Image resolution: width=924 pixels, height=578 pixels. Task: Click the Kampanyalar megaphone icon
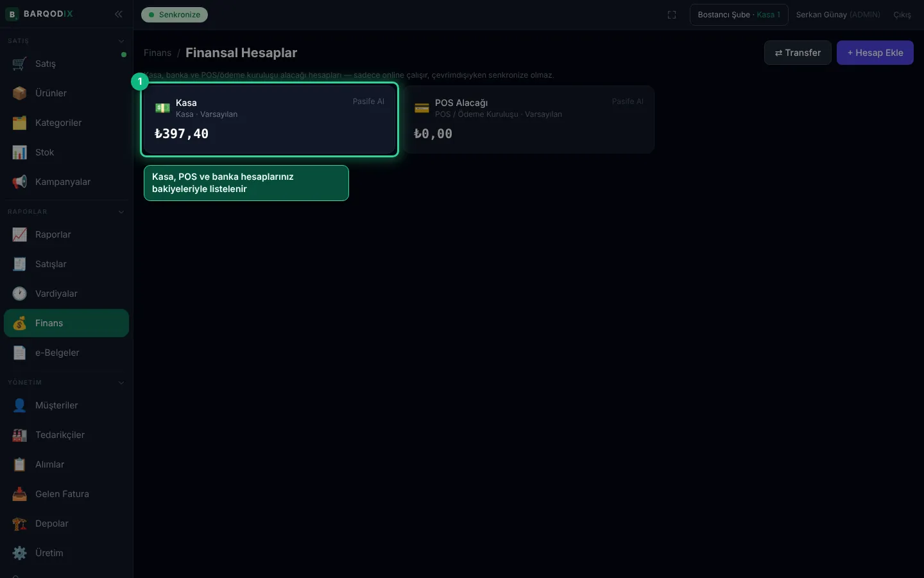pyautogui.click(x=19, y=182)
